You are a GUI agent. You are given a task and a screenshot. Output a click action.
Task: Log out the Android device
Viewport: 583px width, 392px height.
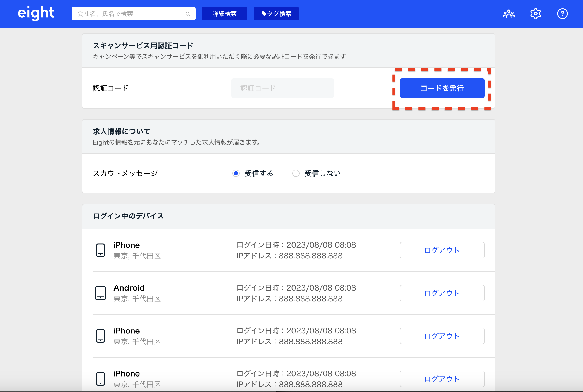coord(442,293)
